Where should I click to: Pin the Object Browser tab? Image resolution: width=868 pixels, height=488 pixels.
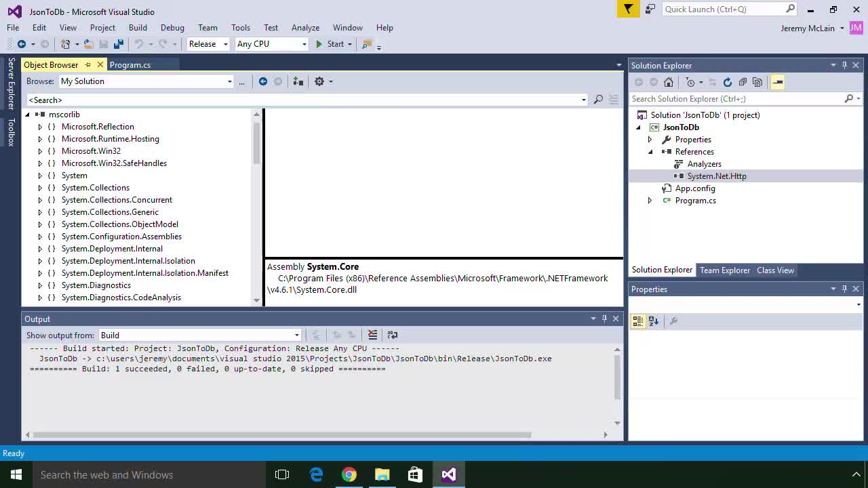(87, 65)
